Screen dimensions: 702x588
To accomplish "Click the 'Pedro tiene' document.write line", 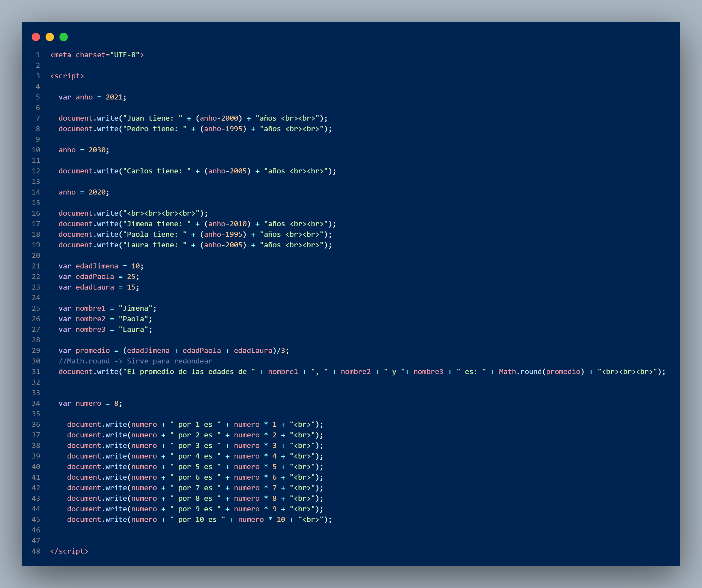I will (195, 129).
